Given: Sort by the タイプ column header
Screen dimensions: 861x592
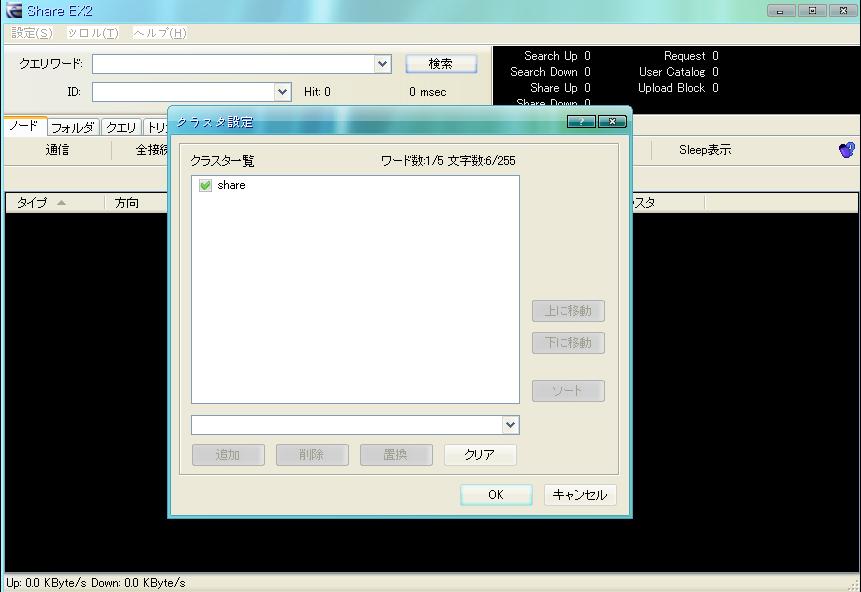Looking at the screenshot, I should [x=55, y=203].
